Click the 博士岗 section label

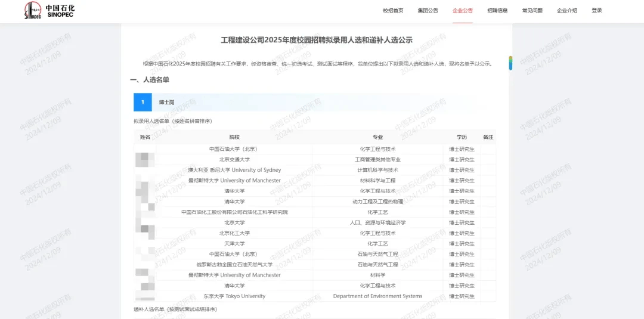tap(167, 102)
